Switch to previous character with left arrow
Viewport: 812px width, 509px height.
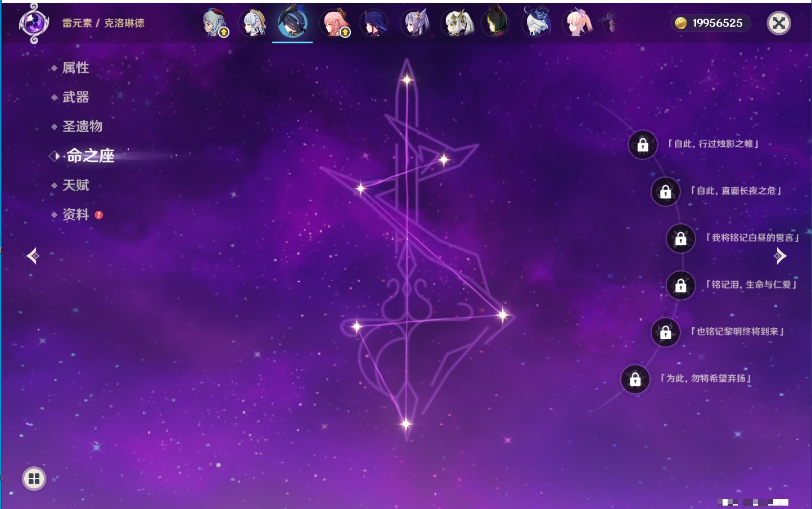pos(33,256)
